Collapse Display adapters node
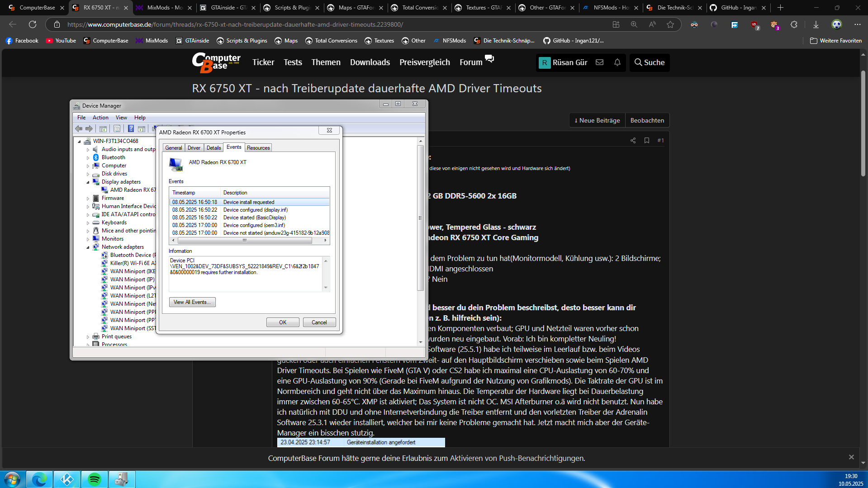868x488 pixels. tap(88, 182)
